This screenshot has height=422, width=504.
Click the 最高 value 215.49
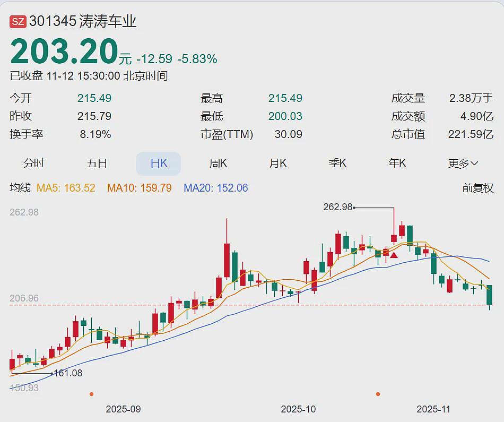tap(285, 98)
